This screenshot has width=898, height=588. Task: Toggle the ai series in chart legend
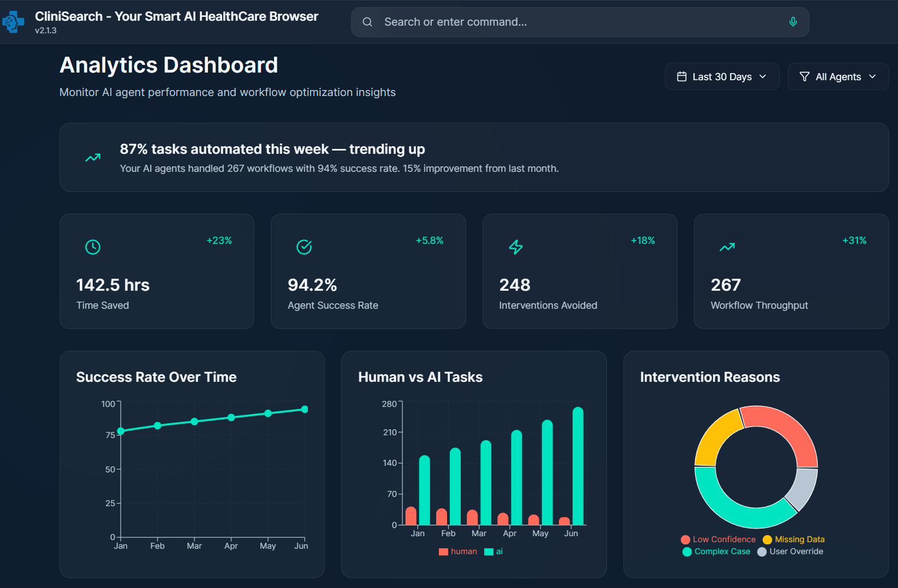pos(493,551)
